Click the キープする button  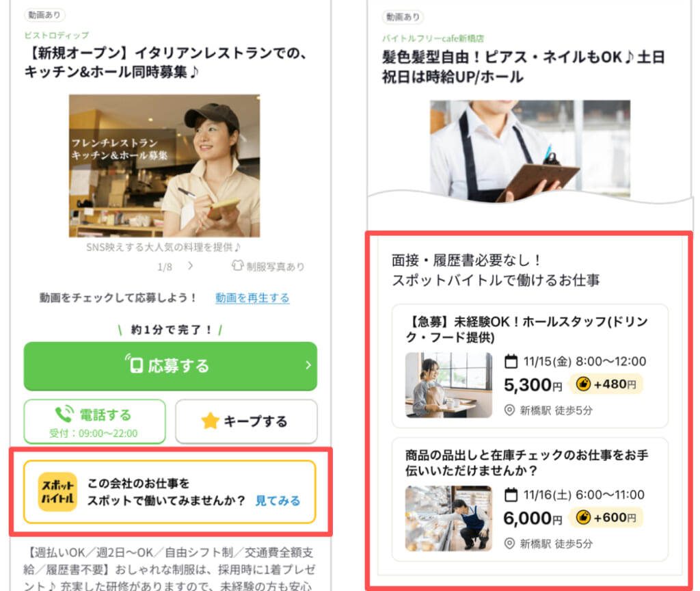246,421
